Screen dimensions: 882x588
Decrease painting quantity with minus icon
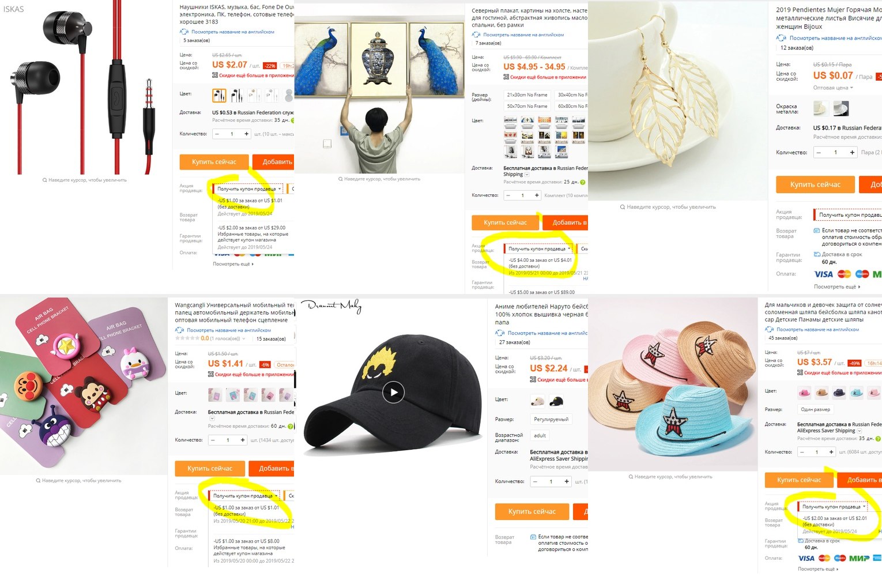pyautogui.click(x=508, y=195)
